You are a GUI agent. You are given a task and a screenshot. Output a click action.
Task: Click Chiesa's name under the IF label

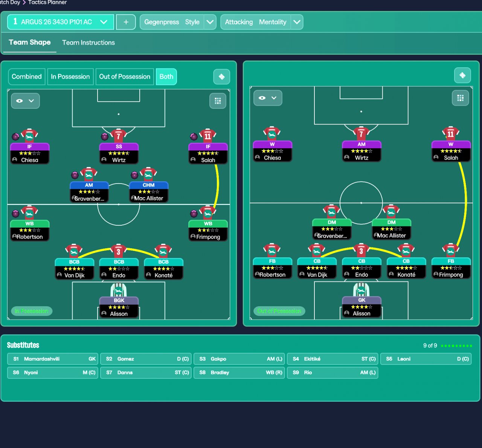(30, 160)
